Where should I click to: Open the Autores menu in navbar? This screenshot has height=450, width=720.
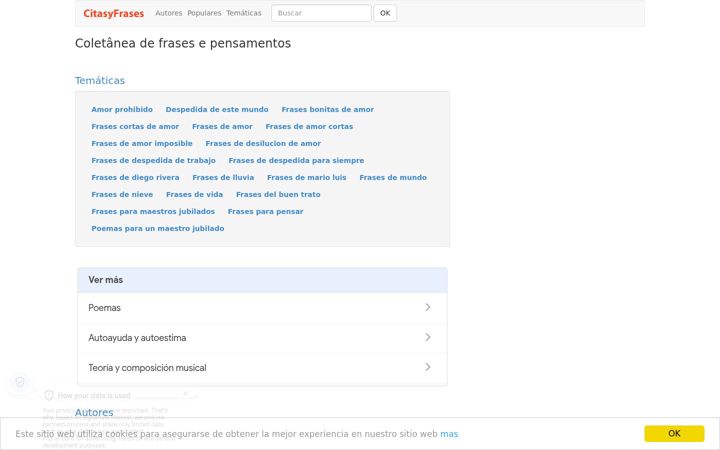click(x=169, y=13)
